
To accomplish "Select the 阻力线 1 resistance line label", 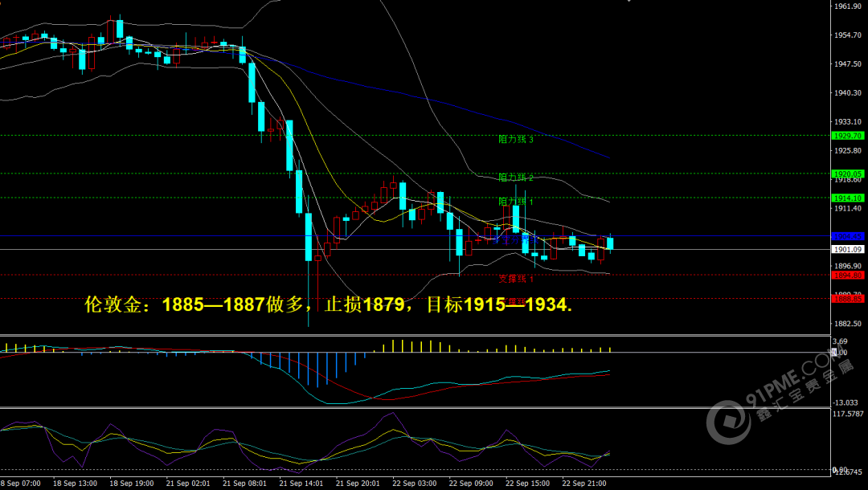I will 516,201.
